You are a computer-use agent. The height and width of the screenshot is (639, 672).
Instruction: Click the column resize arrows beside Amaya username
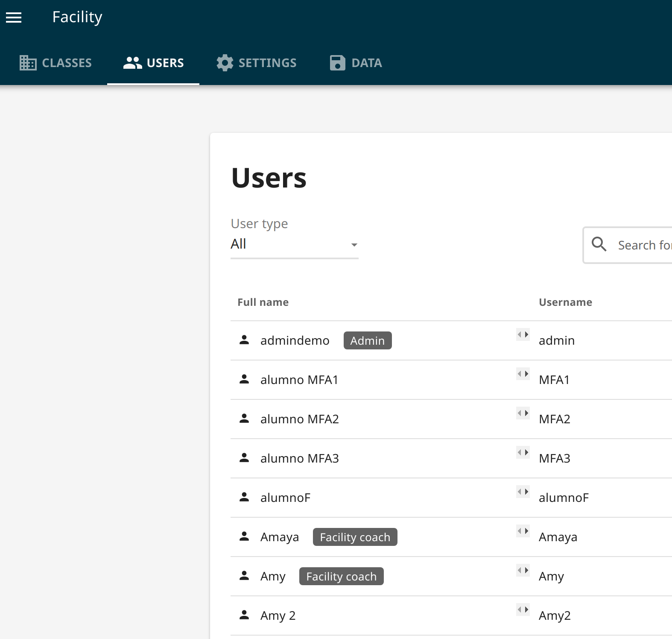(x=523, y=531)
